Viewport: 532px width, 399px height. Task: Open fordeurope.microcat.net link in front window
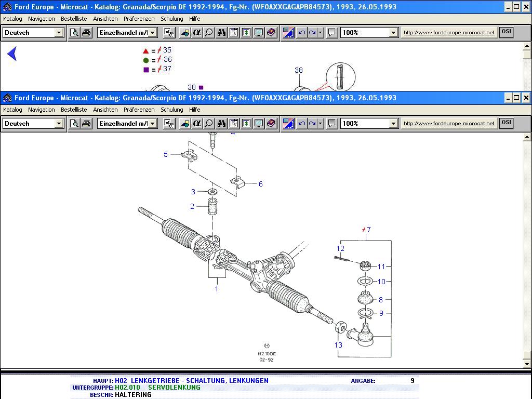point(449,124)
